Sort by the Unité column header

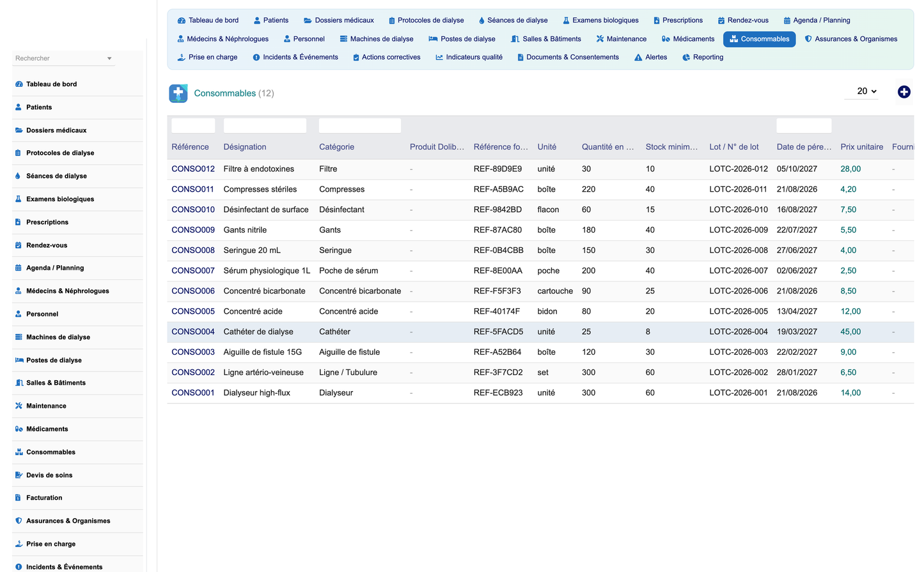[x=547, y=147]
